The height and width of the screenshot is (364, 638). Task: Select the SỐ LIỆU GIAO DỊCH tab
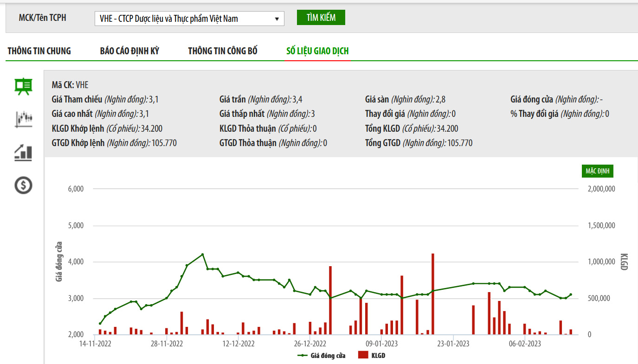pos(317,51)
